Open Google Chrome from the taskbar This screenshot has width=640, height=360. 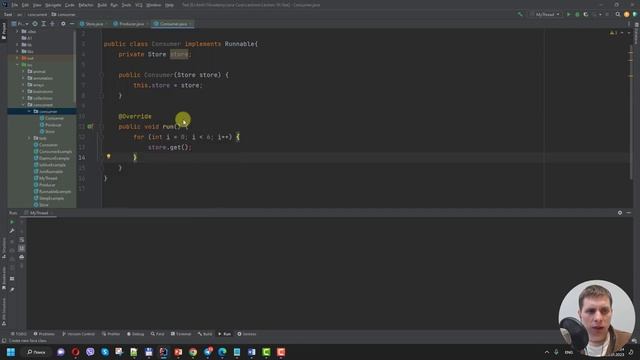pos(193,352)
